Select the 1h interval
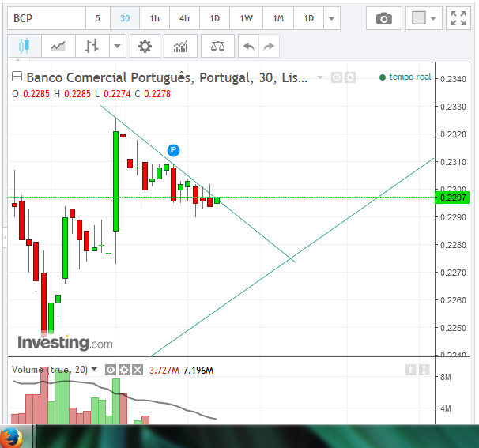The image size is (479, 448). click(155, 18)
